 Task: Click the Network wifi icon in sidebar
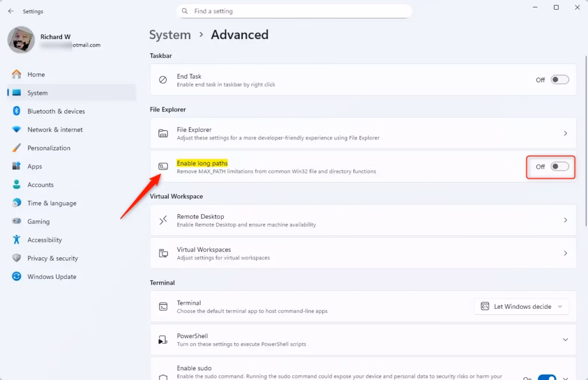17,129
